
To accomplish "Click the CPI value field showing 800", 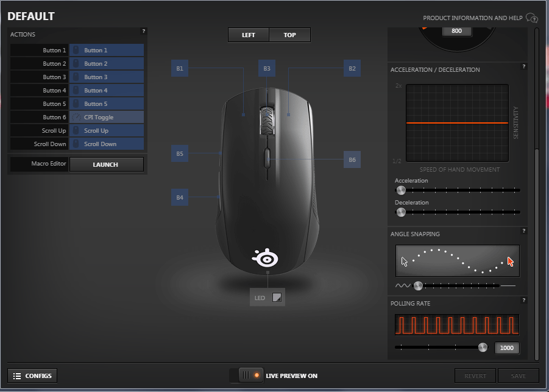I will point(456,31).
